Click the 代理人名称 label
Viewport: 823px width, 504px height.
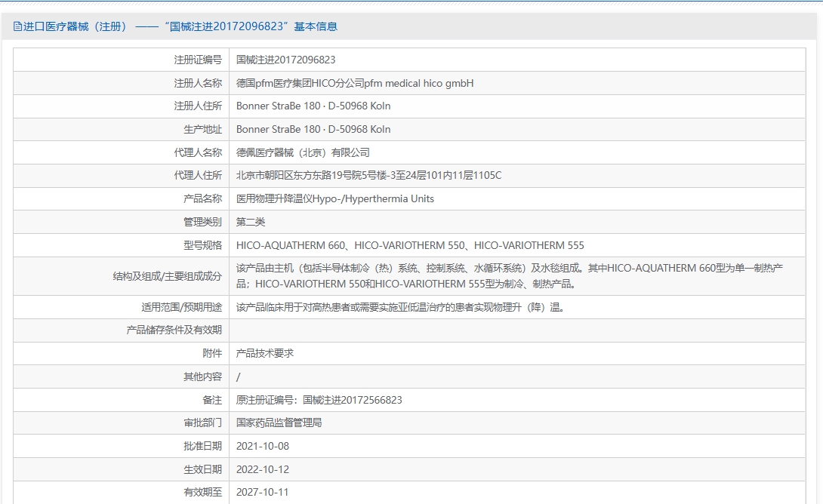point(198,152)
